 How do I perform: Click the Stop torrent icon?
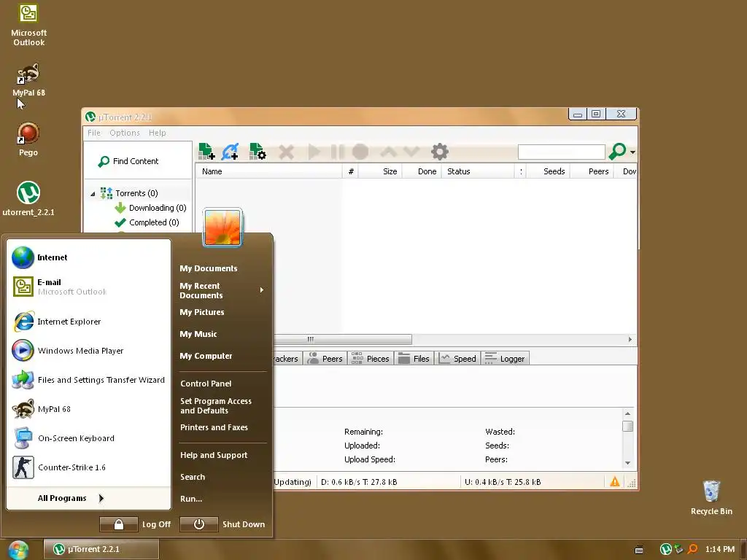click(360, 152)
